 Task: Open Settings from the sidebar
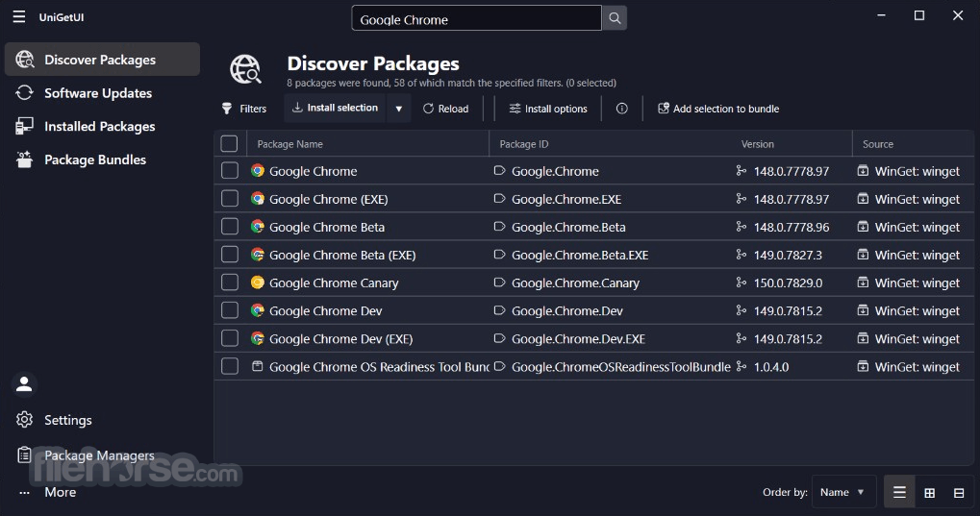[67, 420]
